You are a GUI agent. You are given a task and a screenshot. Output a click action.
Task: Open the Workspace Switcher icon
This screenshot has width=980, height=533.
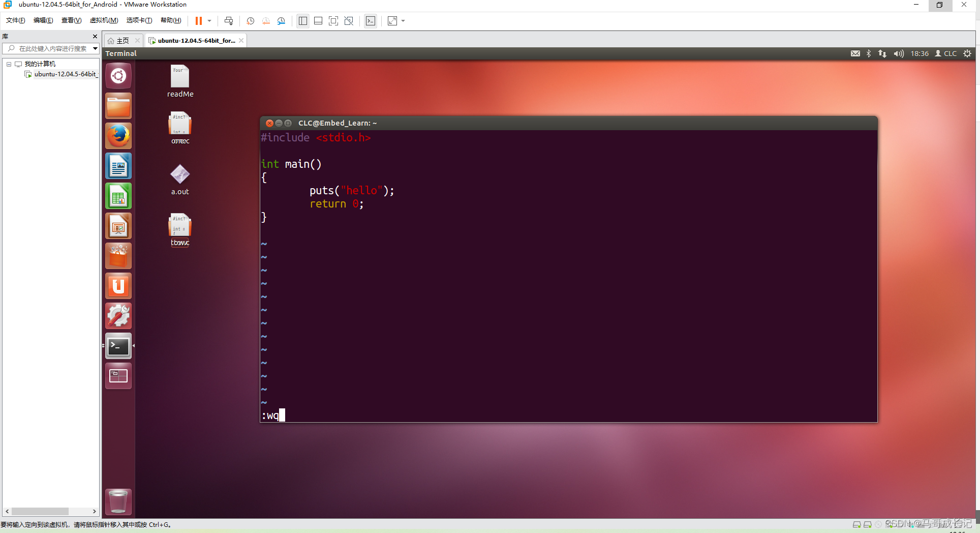click(118, 376)
